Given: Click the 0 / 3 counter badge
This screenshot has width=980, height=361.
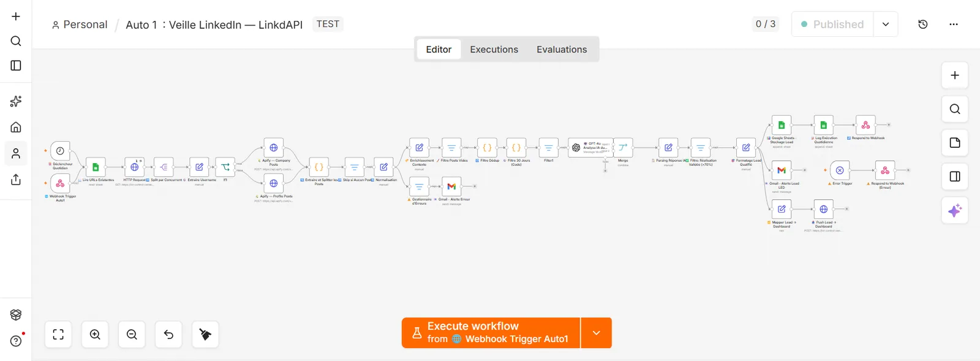Looking at the screenshot, I should (766, 24).
